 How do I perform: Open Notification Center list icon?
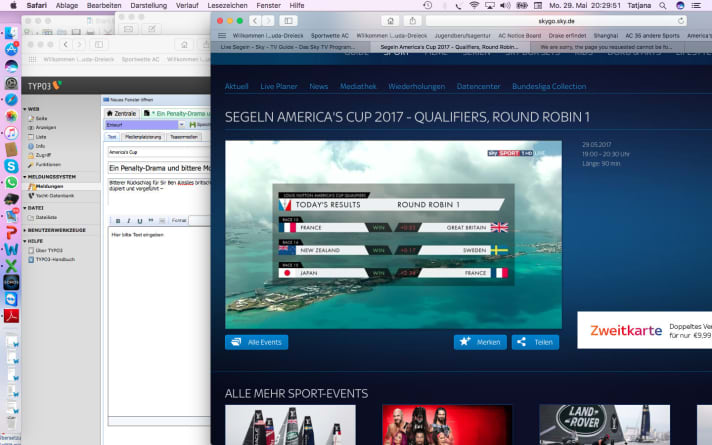coord(696,5)
